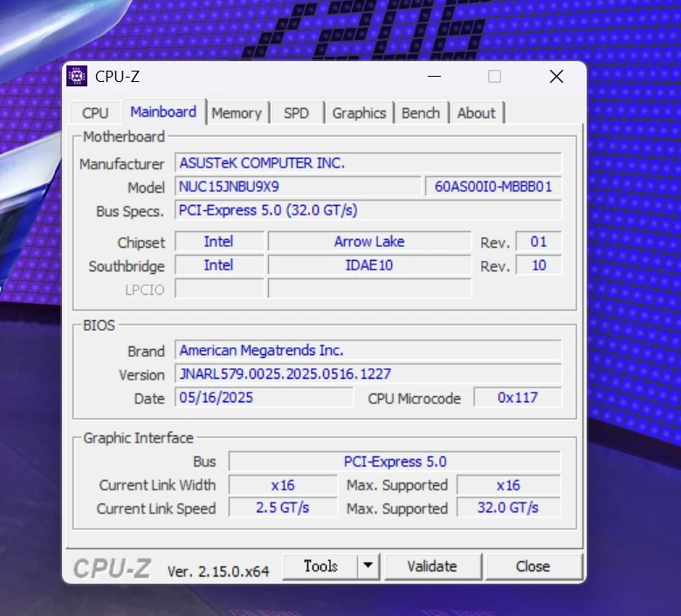The height and width of the screenshot is (616, 681).
Task: Click the 60AS00I0-MBBB01 field
Action: (x=493, y=187)
